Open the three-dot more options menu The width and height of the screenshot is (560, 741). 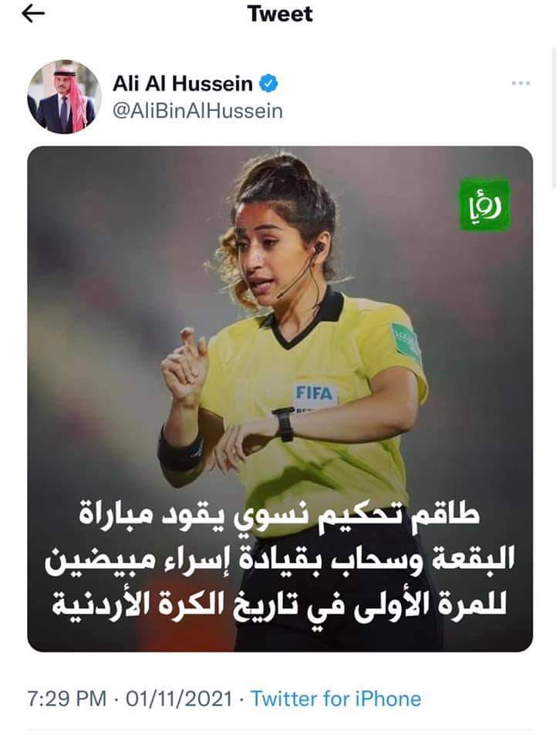[521, 83]
